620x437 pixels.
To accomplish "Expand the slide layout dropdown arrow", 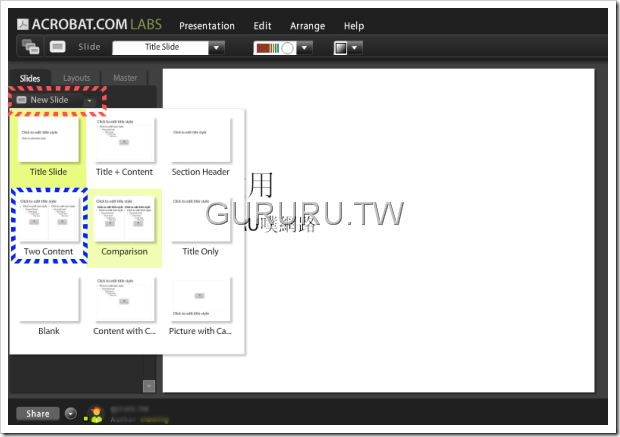I will pyautogui.click(x=216, y=48).
